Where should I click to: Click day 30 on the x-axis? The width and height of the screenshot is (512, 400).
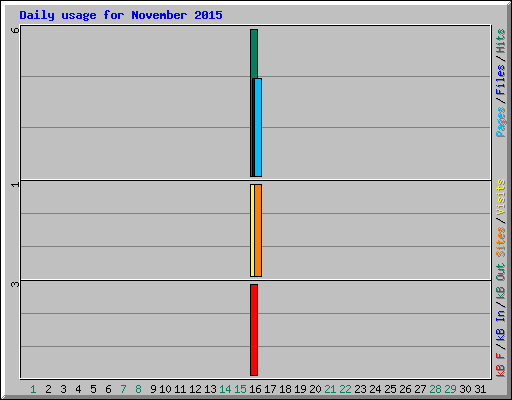click(x=465, y=389)
